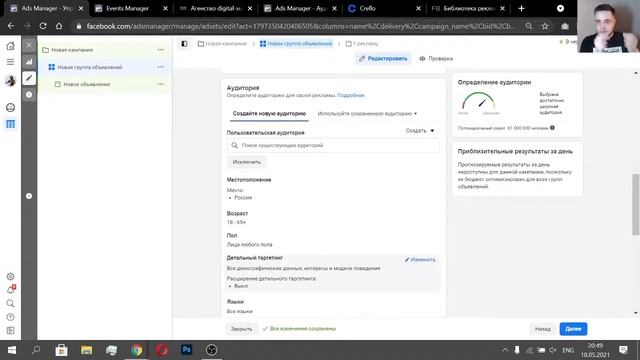640x360 pixels.
Task: Expand the panel with the round arrow handle
Action: point(29,196)
